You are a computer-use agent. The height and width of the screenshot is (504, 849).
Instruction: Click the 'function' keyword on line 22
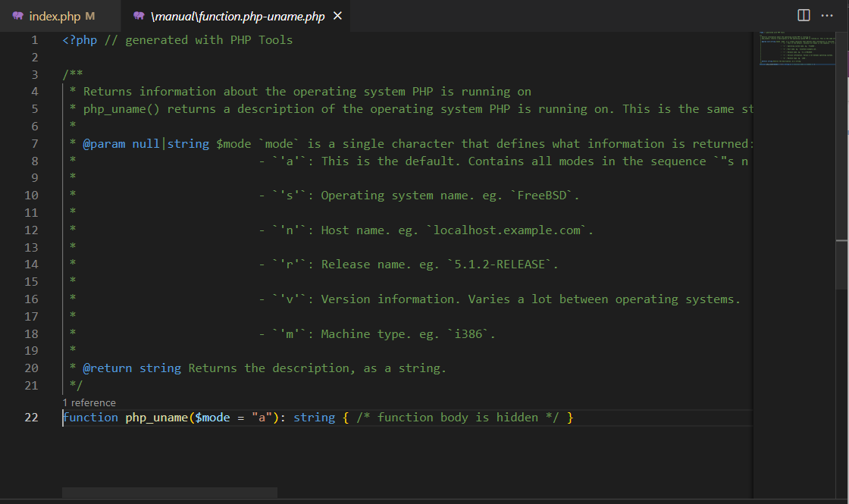click(90, 418)
